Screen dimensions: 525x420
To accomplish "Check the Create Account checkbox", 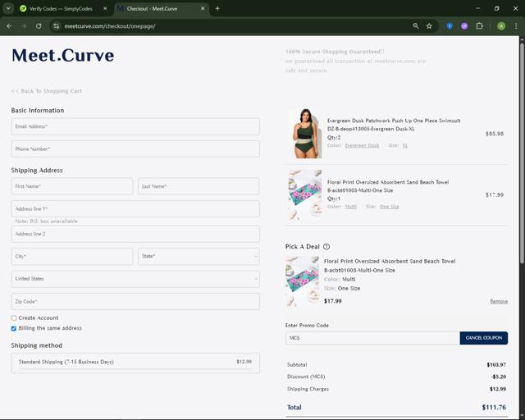I will click(14, 317).
